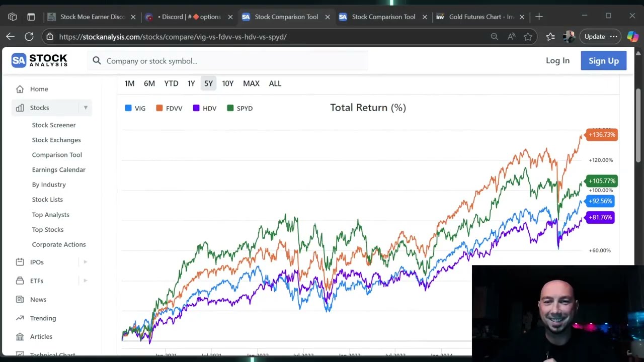This screenshot has height=362, width=644.
Task: Open the tab actions menu icon
Action: point(31,17)
